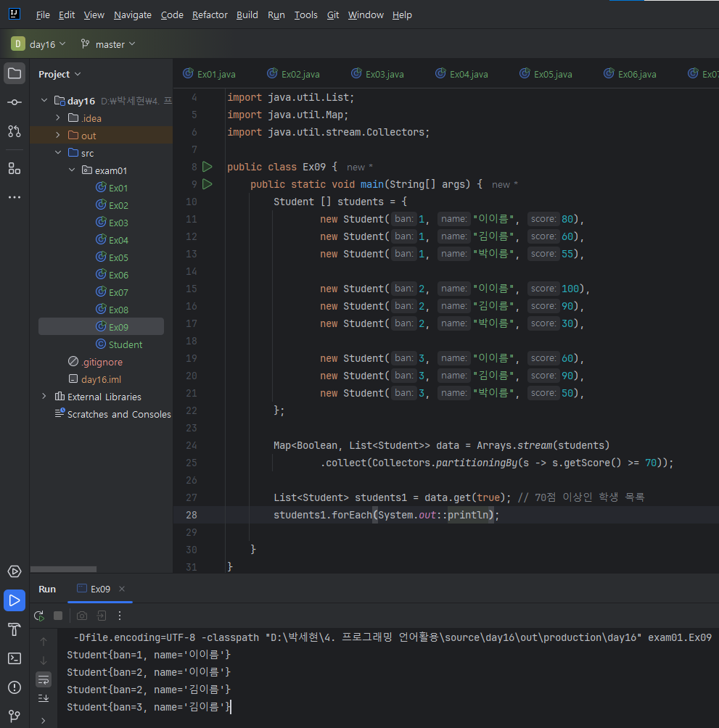Toggle the Project tool window icon
The width and height of the screenshot is (719, 728).
[x=15, y=73]
